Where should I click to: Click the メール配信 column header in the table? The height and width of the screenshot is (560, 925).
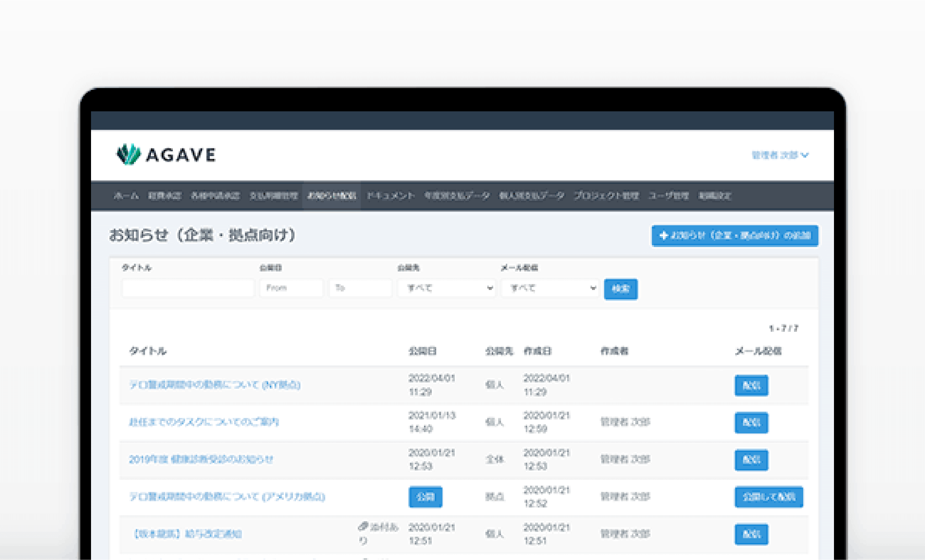[x=758, y=351]
